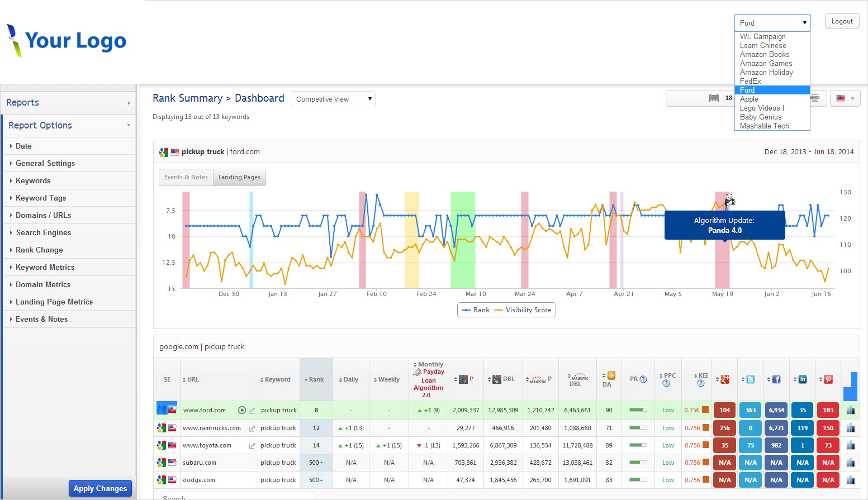Image resolution: width=868 pixels, height=500 pixels.
Task: Open the calendar date picker icon
Action: (x=714, y=98)
